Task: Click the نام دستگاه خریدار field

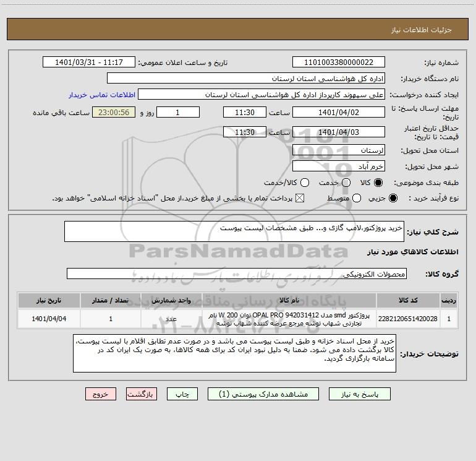Action: point(246,79)
